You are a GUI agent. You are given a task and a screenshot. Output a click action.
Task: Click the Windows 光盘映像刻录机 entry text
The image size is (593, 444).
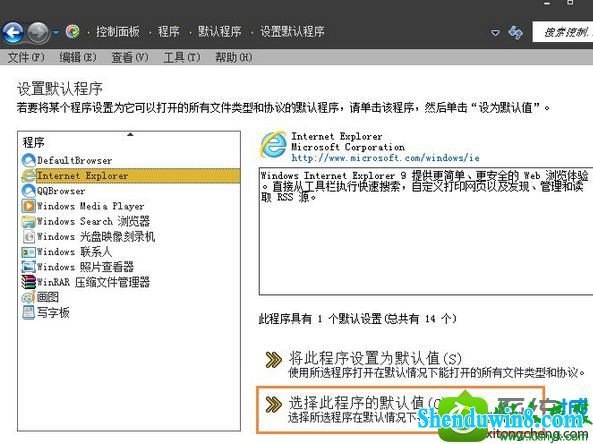click(96, 236)
